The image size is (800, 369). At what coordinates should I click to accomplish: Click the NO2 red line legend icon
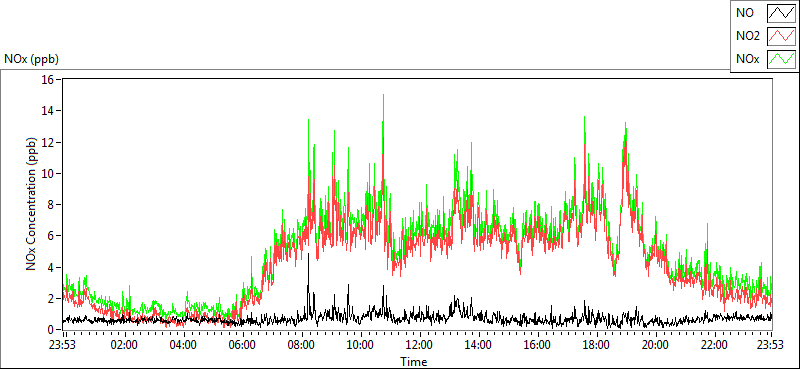[781, 36]
